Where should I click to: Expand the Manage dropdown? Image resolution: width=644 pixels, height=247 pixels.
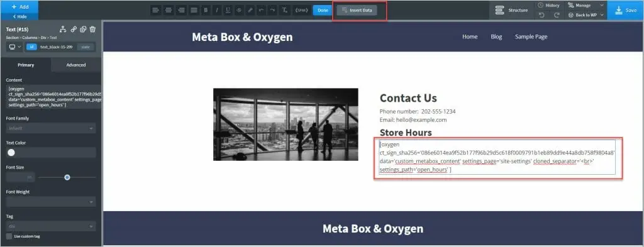(x=586, y=5)
